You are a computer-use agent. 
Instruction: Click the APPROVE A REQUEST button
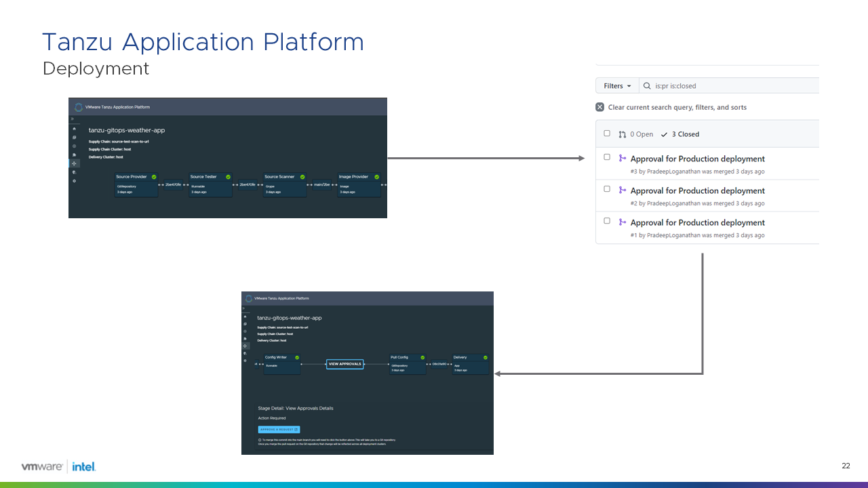[x=279, y=430]
